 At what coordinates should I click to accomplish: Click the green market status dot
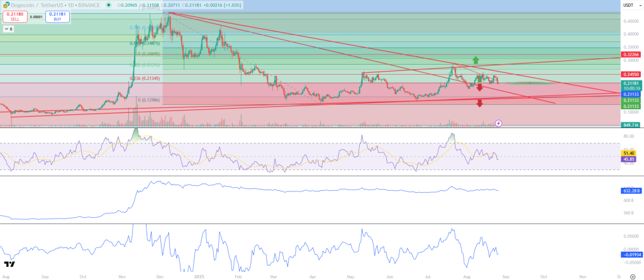tap(108, 5)
